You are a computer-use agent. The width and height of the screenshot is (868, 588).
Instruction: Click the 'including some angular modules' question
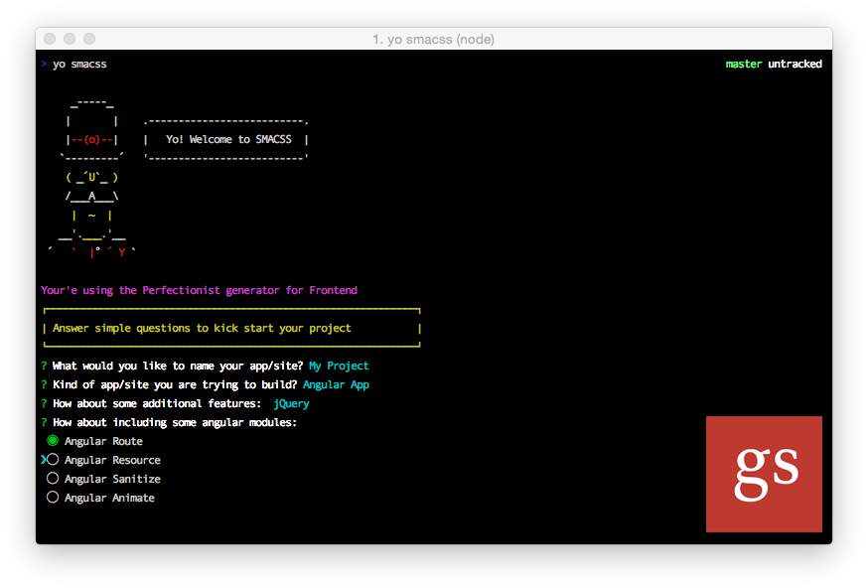click(x=175, y=422)
